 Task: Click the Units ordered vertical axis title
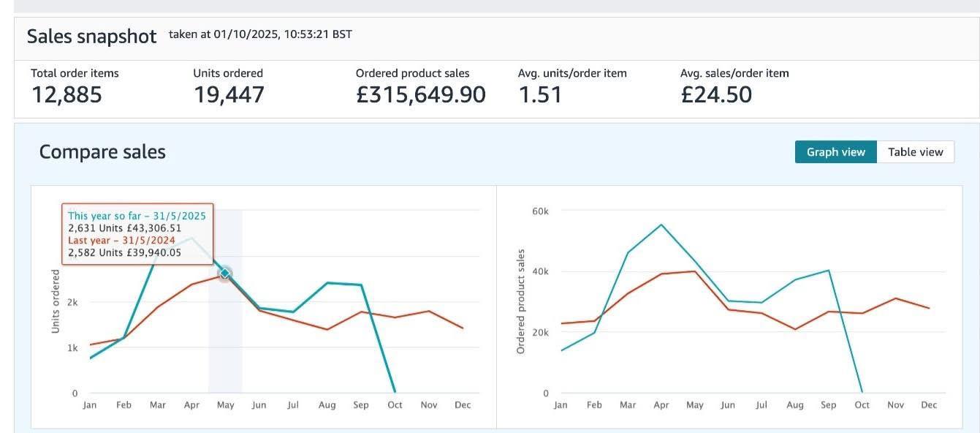(56, 302)
